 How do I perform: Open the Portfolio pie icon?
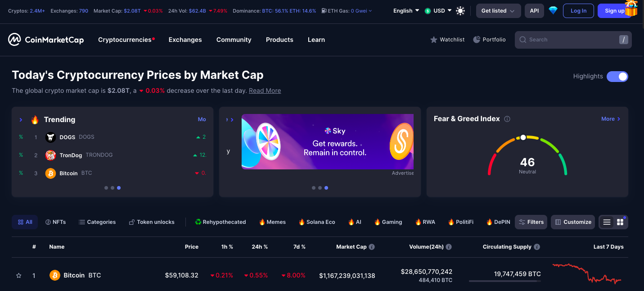tap(477, 40)
